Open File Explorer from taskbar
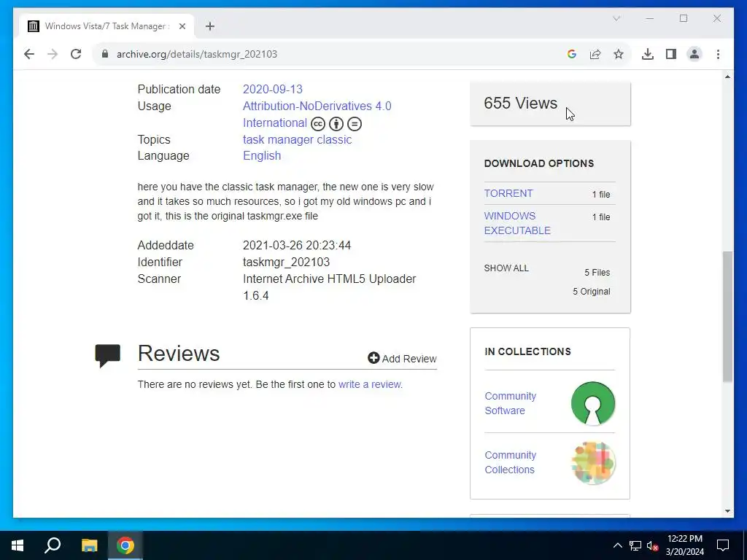This screenshot has height=560, width=747. click(89, 545)
